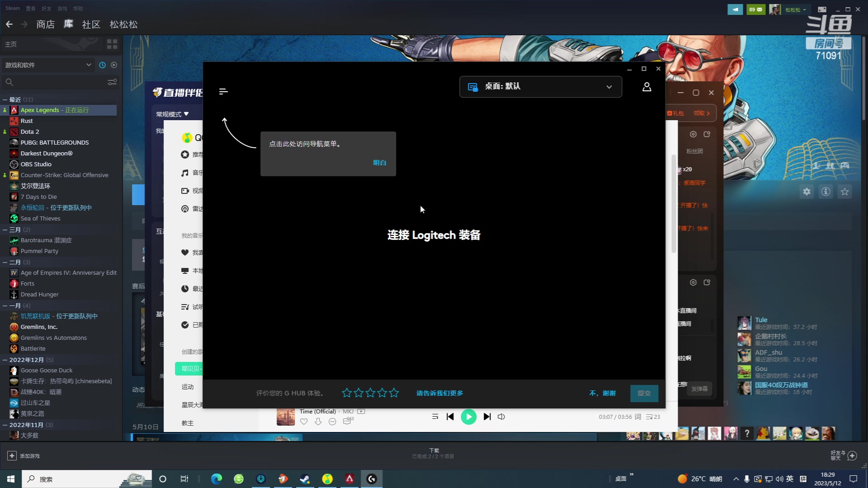Open the Steam friends and chat icon
Viewport: 868px width, 488px height.
(x=844, y=455)
